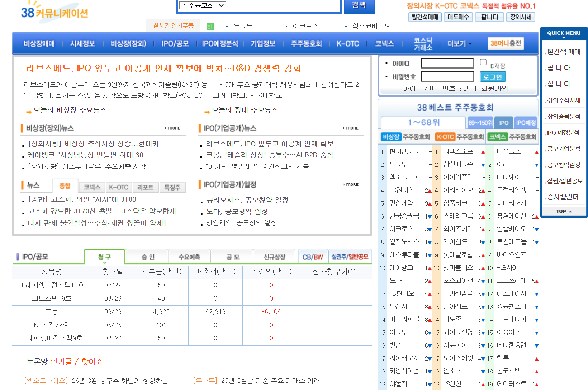Click the 엑소코바이오 realtime popular stock
This screenshot has width=588, height=390.
coord(371,26)
